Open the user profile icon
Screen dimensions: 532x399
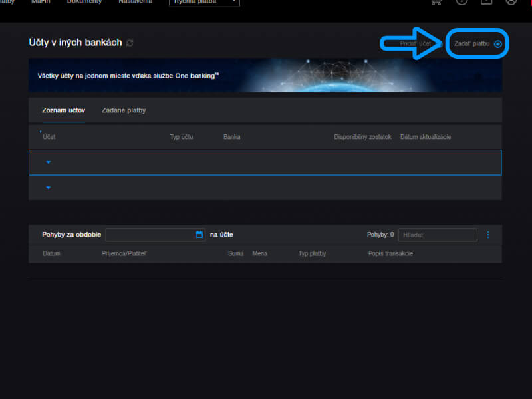(511, 2)
